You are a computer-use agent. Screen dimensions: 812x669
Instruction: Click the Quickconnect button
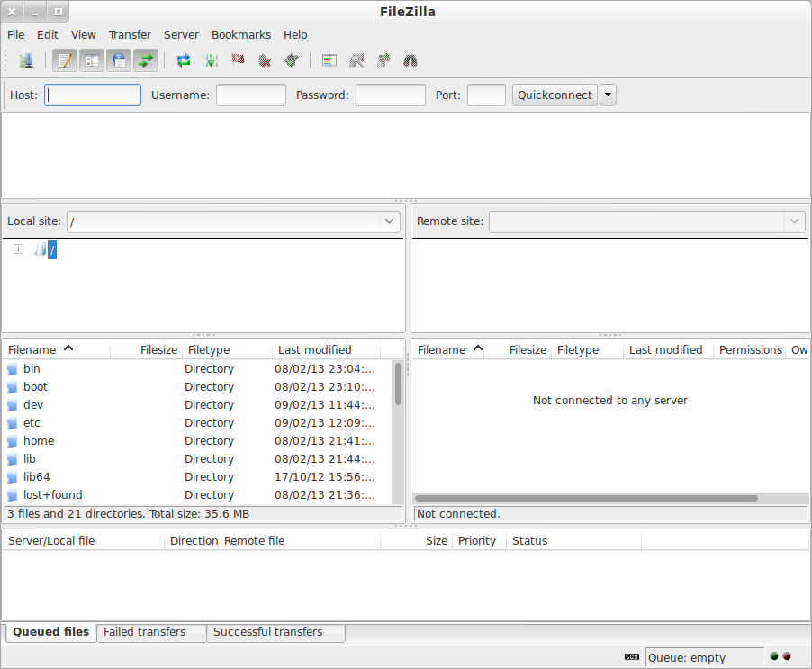tap(554, 95)
